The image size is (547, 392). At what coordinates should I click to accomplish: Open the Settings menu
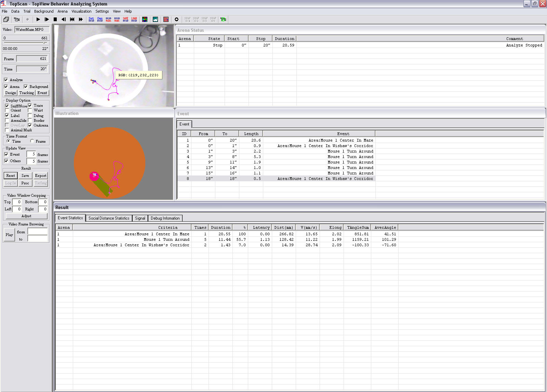coord(102,11)
